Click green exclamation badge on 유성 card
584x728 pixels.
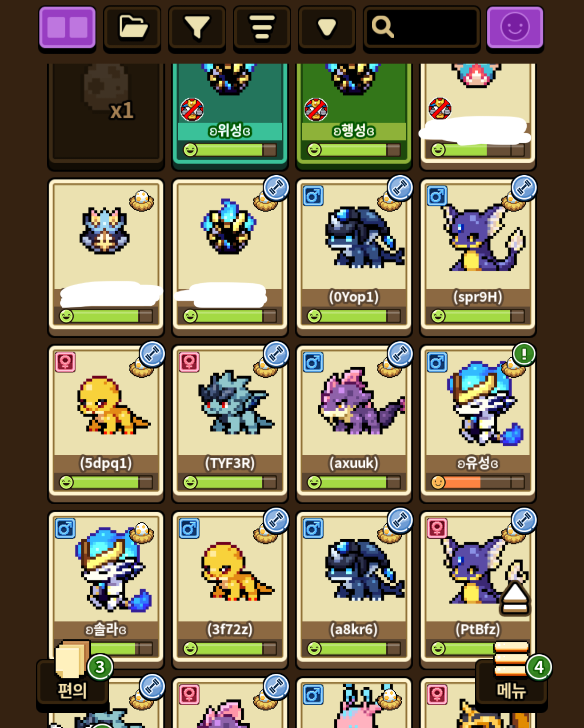524,354
